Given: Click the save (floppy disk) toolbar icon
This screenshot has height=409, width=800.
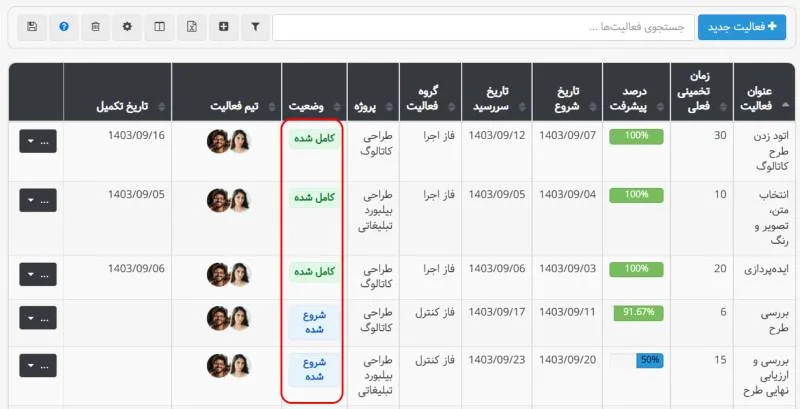Looking at the screenshot, I should coord(32,27).
